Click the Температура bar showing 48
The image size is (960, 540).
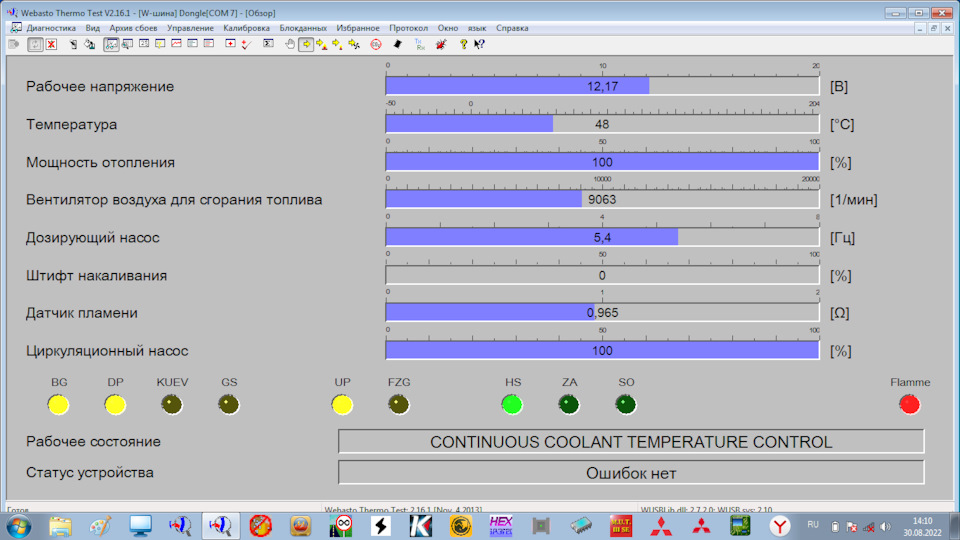pyautogui.click(x=602, y=124)
